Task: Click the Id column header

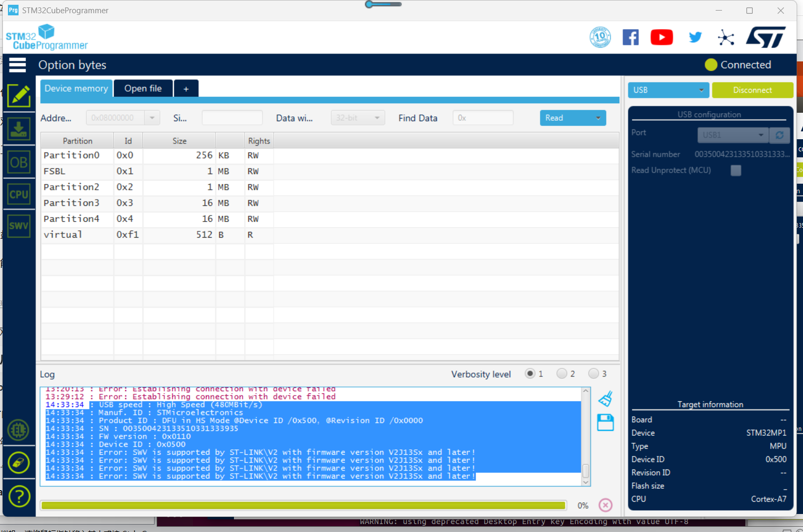Action: coord(128,141)
